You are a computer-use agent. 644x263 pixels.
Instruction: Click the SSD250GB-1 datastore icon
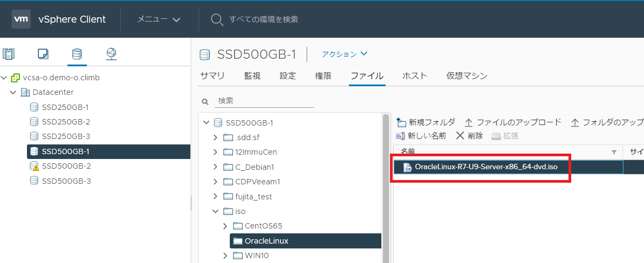[x=34, y=107]
